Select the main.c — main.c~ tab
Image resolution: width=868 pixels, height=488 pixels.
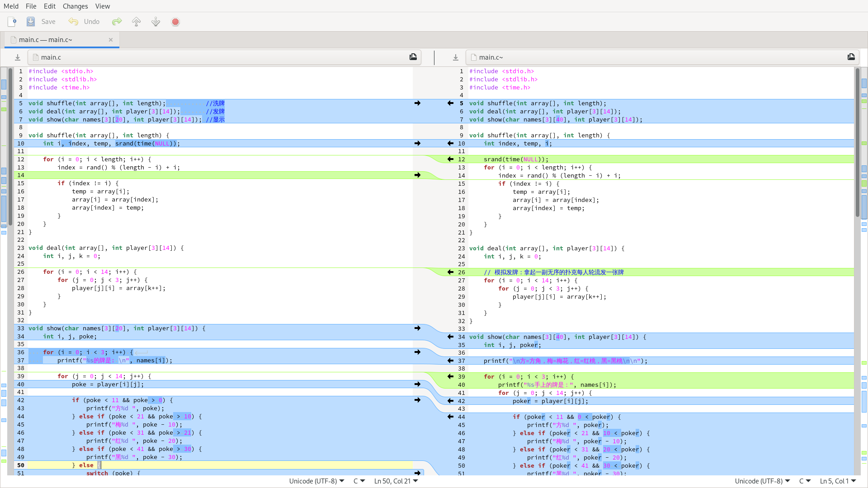pos(62,40)
